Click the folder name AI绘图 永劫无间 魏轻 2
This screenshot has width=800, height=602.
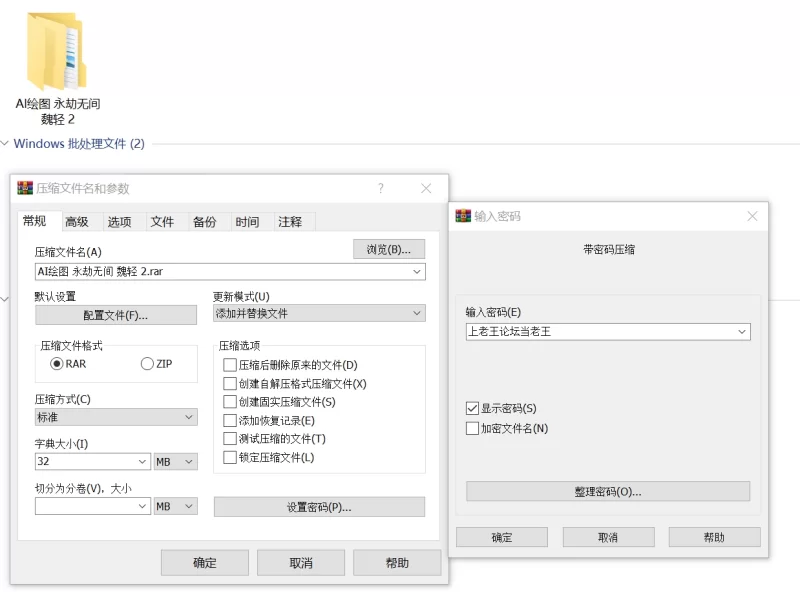[x=58, y=111]
